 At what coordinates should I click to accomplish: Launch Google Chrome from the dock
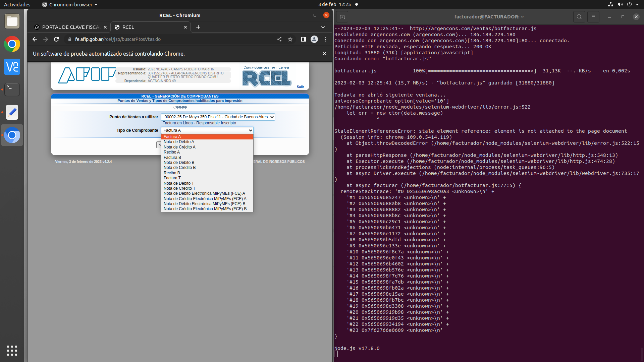12,44
